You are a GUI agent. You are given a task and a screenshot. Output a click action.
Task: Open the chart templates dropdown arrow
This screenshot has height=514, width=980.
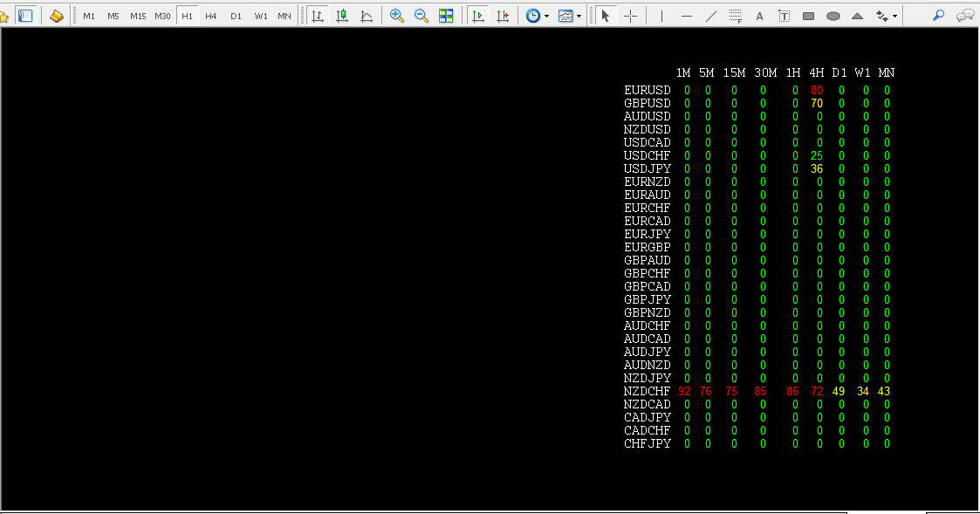coord(579,16)
